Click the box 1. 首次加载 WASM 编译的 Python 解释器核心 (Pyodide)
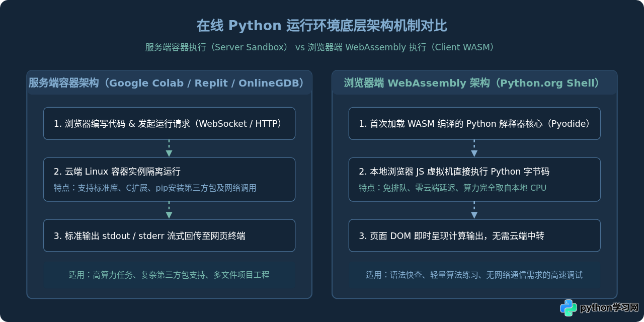Viewport: 644px width, 322px height. tap(474, 123)
